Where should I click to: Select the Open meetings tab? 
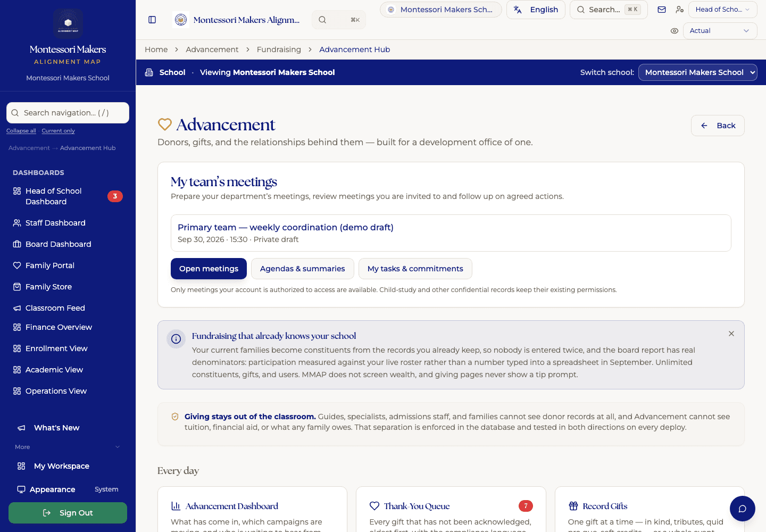[209, 269]
